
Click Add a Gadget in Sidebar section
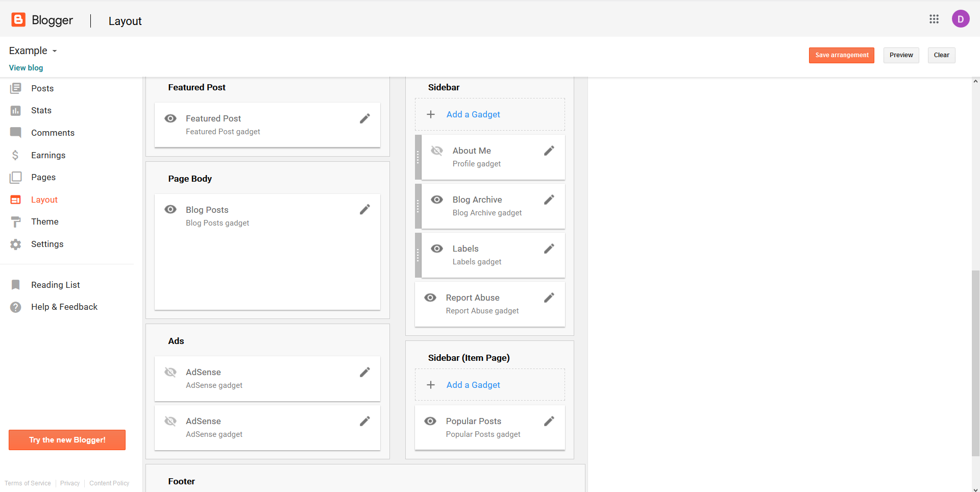(x=473, y=114)
